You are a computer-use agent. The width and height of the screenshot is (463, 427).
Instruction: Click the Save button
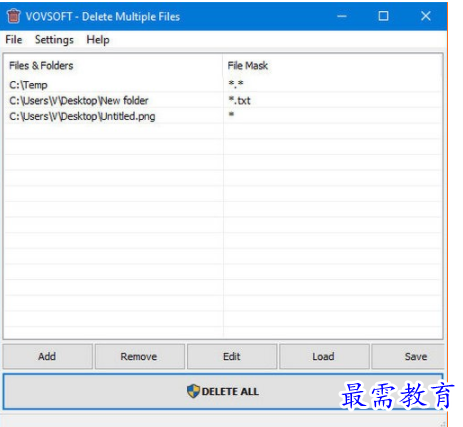[409, 357]
